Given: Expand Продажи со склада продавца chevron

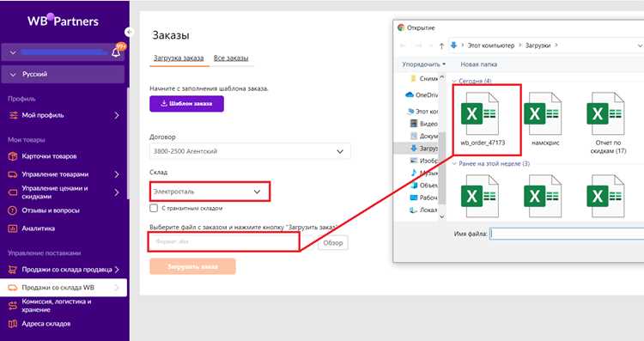Looking at the screenshot, I should pos(117,270).
